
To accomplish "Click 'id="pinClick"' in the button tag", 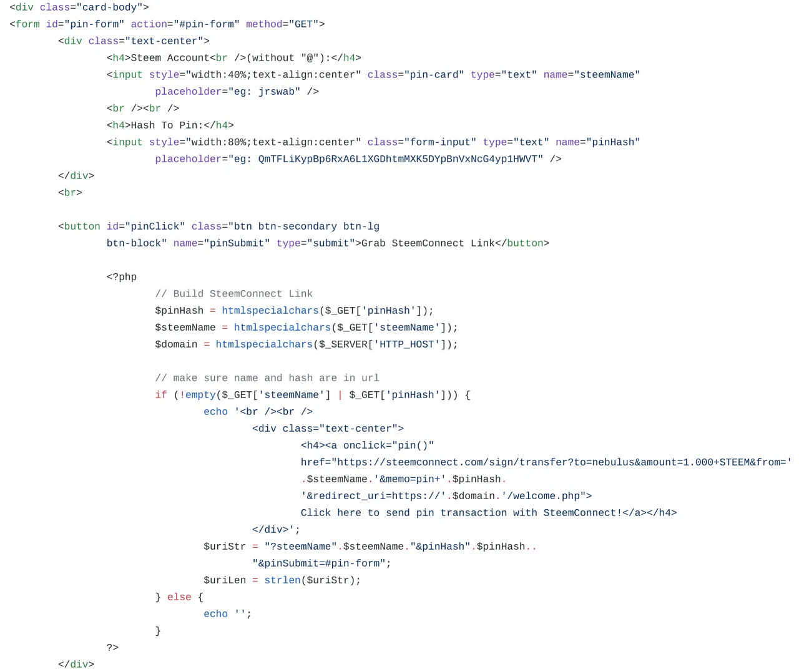I will [146, 226].
